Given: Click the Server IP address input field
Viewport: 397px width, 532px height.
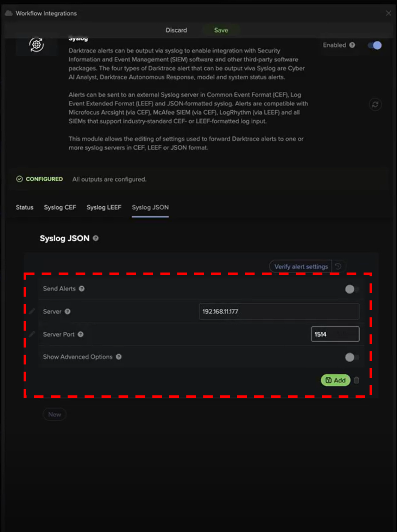Looking at the screenshot, I should pos(279,312).
